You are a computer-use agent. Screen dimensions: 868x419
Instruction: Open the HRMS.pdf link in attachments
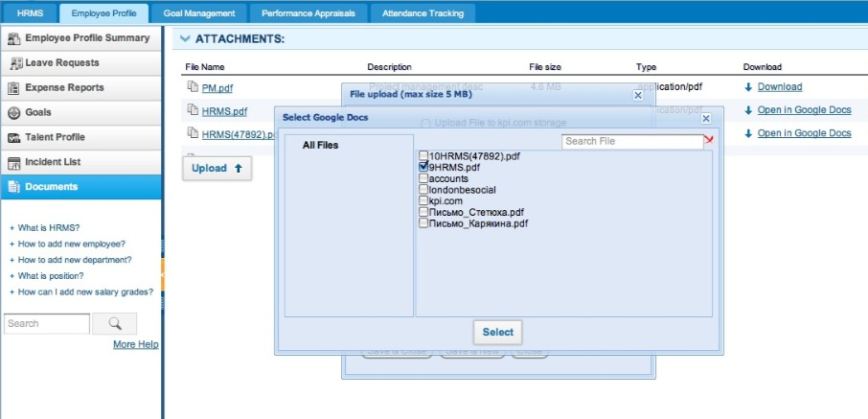click(x=224, y=111)
